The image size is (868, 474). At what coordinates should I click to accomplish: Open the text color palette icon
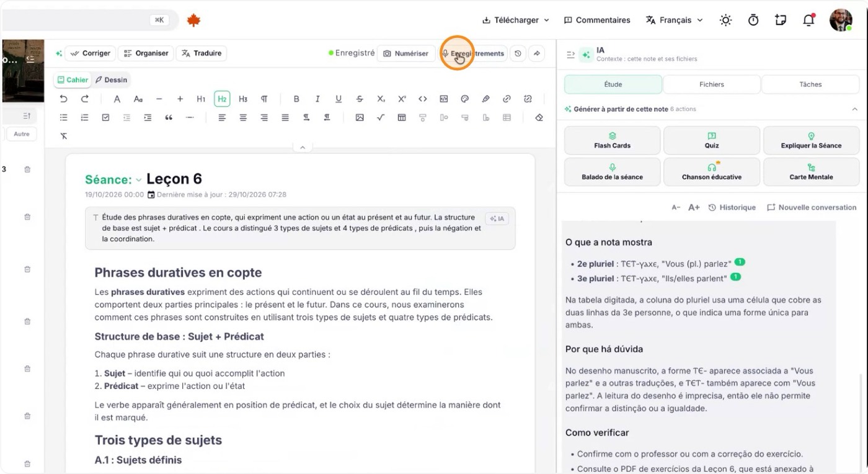click(464, 99)
